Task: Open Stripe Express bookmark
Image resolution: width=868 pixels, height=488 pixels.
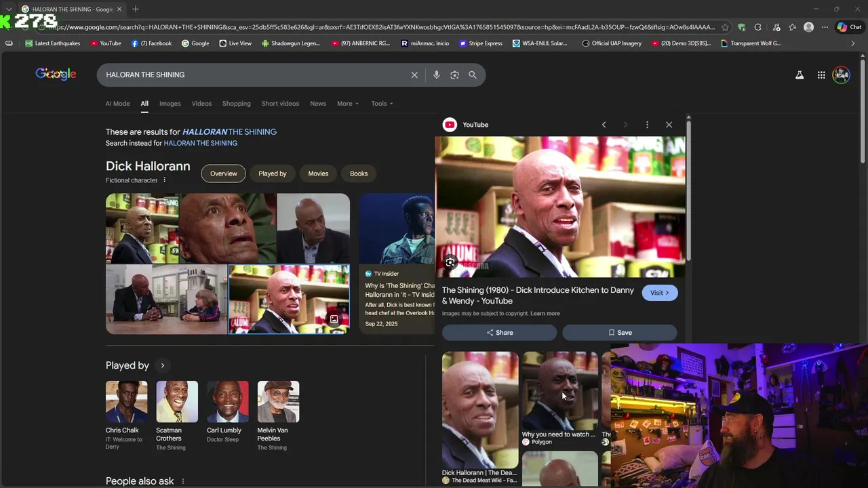Action: tap(481, 43)
